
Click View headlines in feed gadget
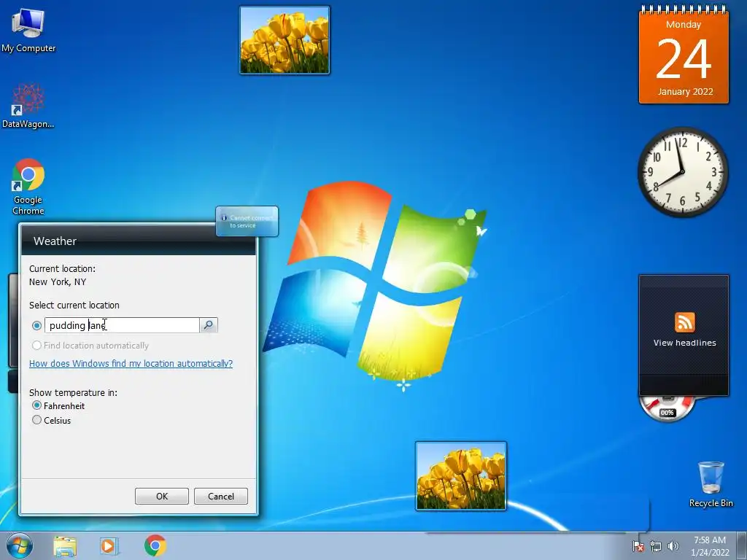click(x=684, y=343)
